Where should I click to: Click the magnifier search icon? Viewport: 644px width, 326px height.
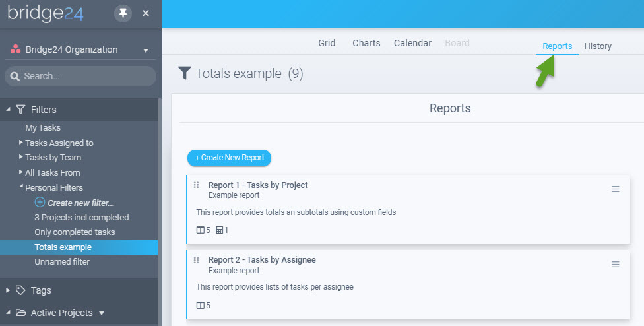point(15,77)
